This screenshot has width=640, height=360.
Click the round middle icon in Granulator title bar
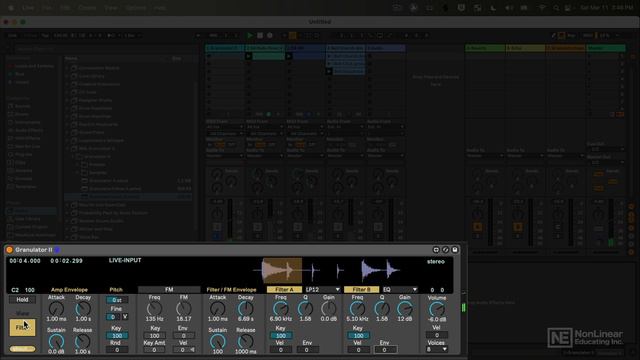tap(445, 250)
